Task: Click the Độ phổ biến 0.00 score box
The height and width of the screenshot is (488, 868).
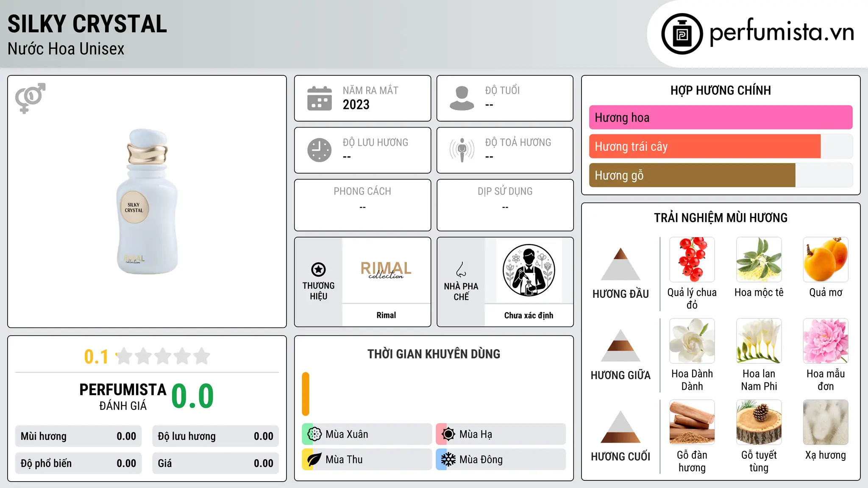Action: (78, 463)
